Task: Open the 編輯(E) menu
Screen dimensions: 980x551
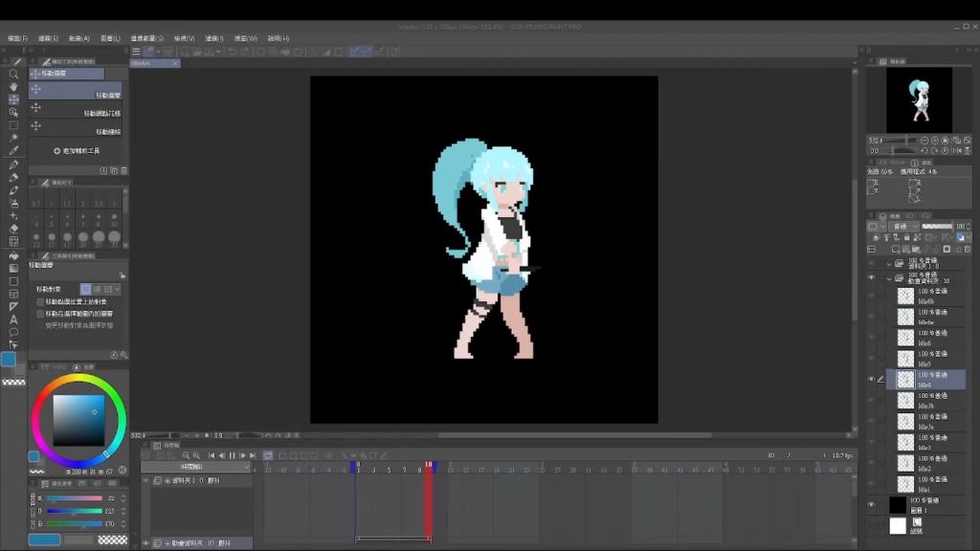Action: coord(48,38)
